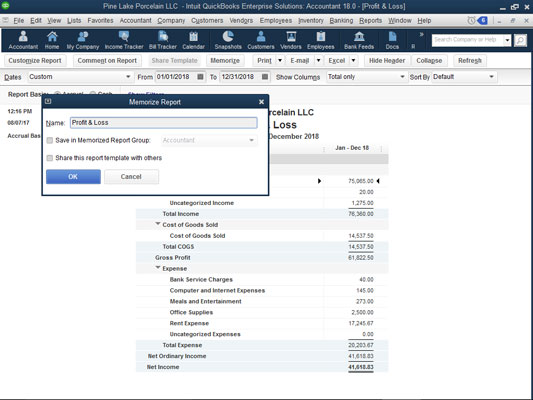This screenshot has height=400, width=533.
Task: Open the Memorized Report Group dropdown
Action: point(251,140)
